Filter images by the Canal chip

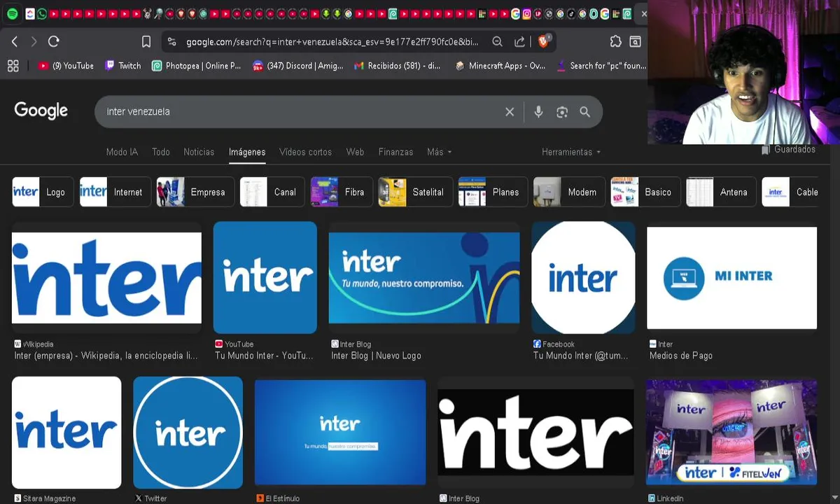click(x=272, y=192)
